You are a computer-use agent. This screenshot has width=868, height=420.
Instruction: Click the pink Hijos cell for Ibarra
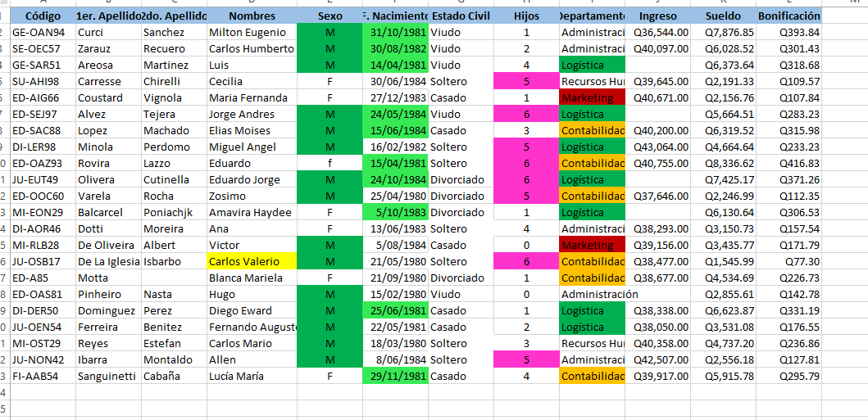point(526,359)
